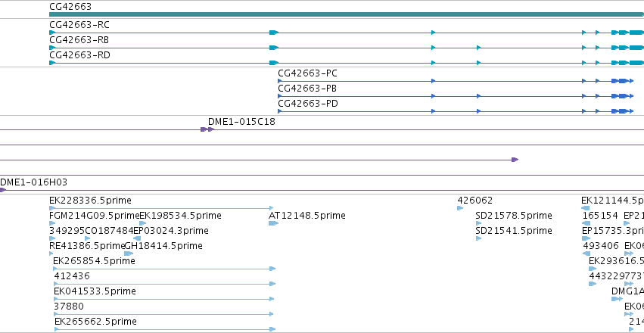This screenshot has height=333, width=644.
Task: Click the purple clone end arrow glyph
Action: tap(515, 160)
